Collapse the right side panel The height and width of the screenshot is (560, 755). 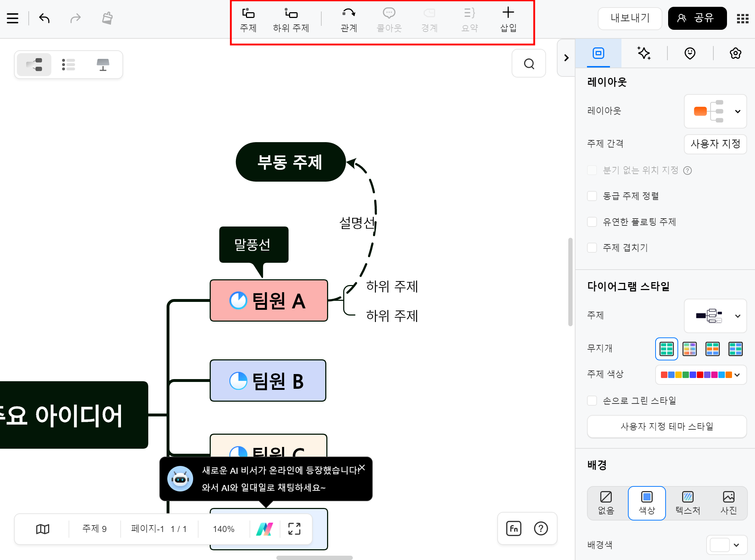coord(566,58)
